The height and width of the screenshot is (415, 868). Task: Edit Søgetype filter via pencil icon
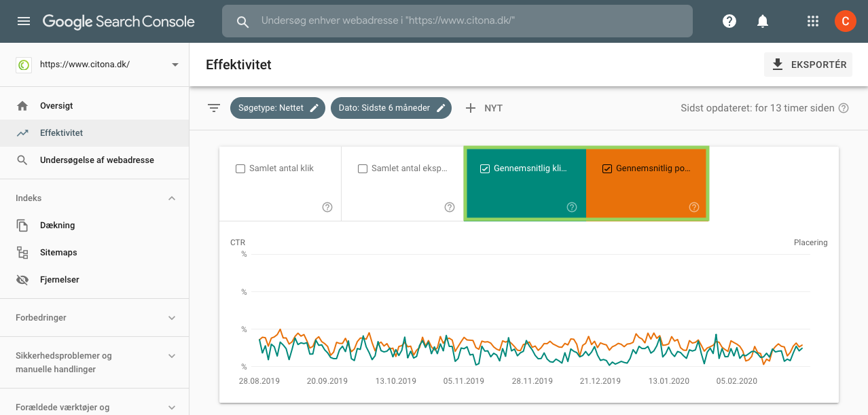click(x=314, y=108)
